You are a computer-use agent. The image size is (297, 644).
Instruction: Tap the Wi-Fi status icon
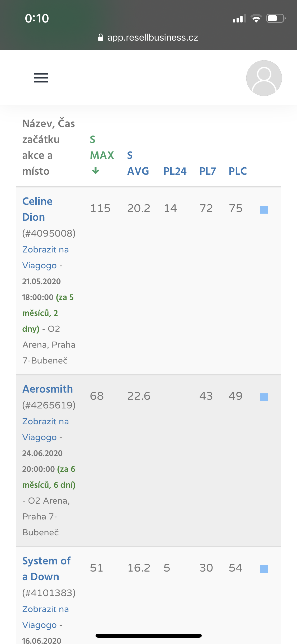256,18
